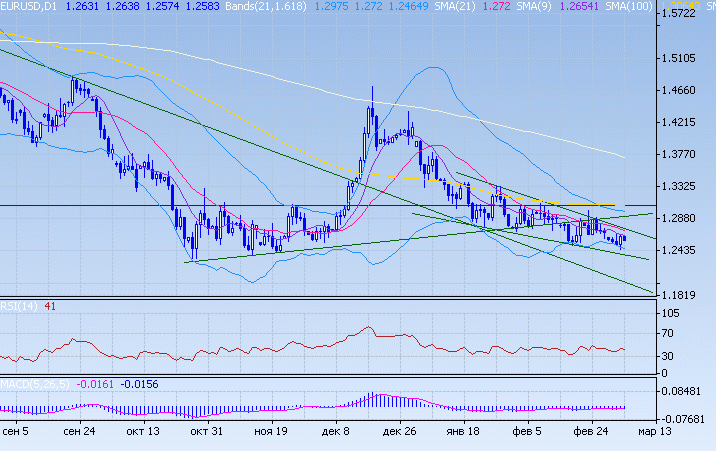Click the RSI(14) panel label

[x=19, y=306]
